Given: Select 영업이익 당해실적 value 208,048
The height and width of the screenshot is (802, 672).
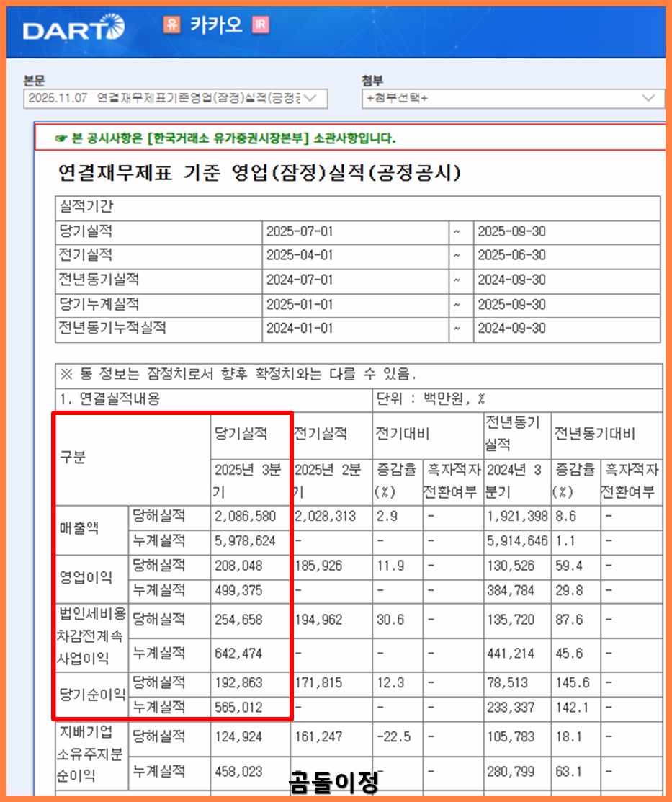Looking at the screenshot, I should 238,566.
